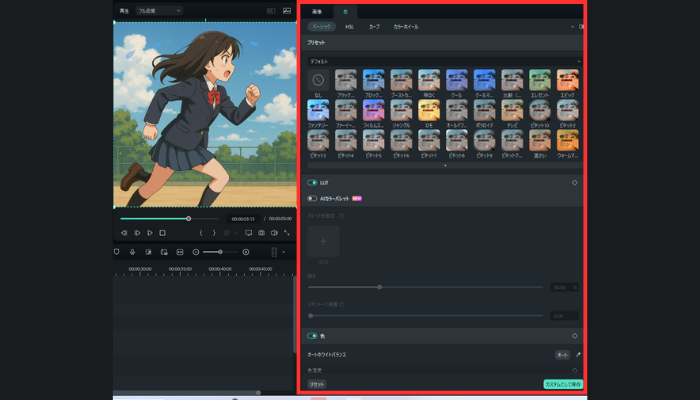Click the help icon next to スキントーン保護
The image size is (700, 400).
[x=342, y=304]
